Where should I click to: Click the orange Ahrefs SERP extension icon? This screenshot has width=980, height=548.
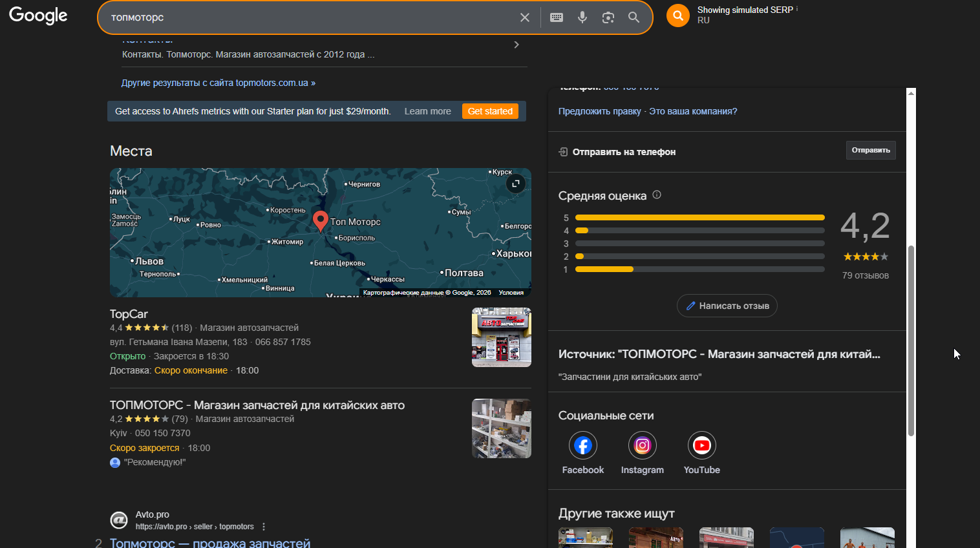coord(677,16)
